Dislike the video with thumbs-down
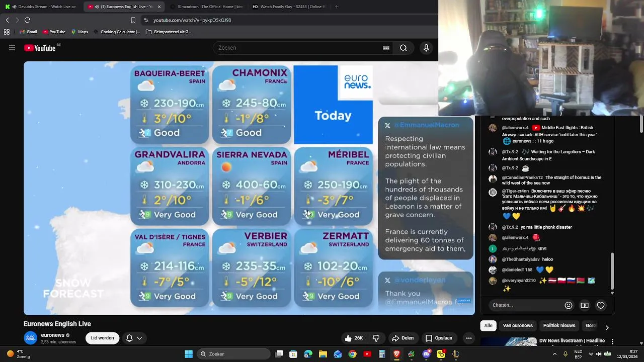644x362 pixels. 376,338
